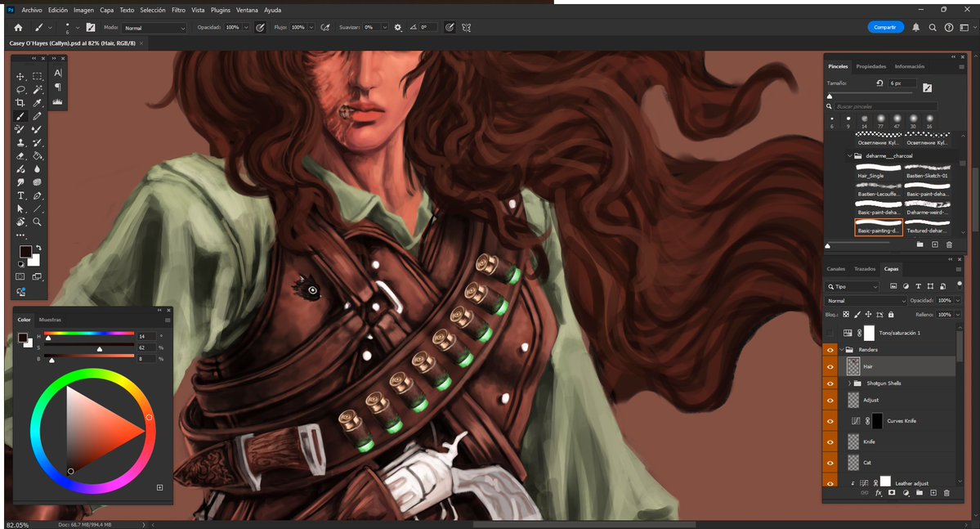The height and width of the screenshot is (529, 980).
Task: Switch to the Propiedades tab
Action: (x=871, y=66)
